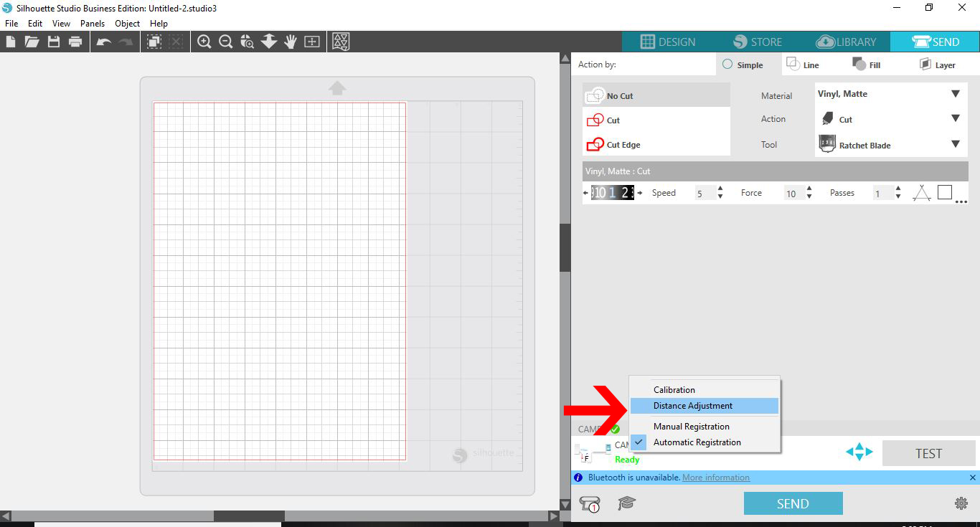Dismiss the Bluetooth unavailable notice

pyautogui.click(x=973, y=478)
